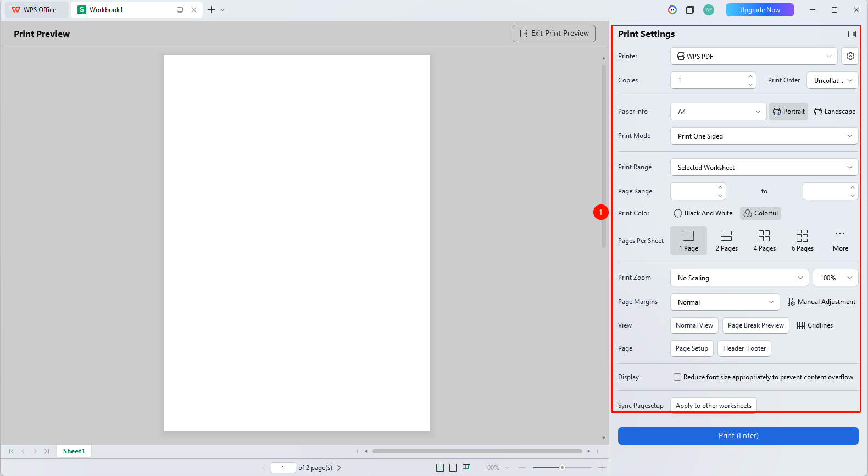The width and height of the screenshot is (868, 476).
Task: Select 2 Pages per sheet layout
Action: coord(726,241)
